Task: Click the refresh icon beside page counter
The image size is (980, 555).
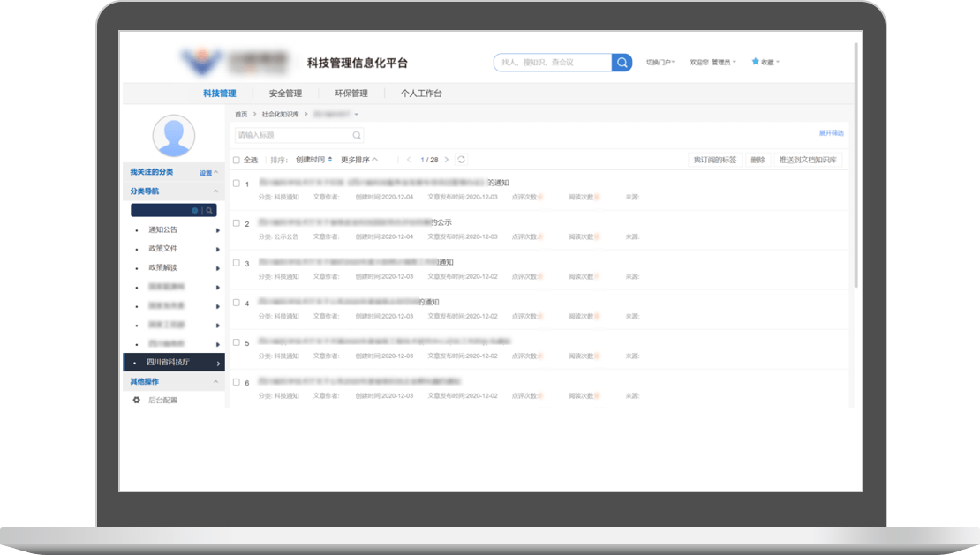Action: [461, 160]
